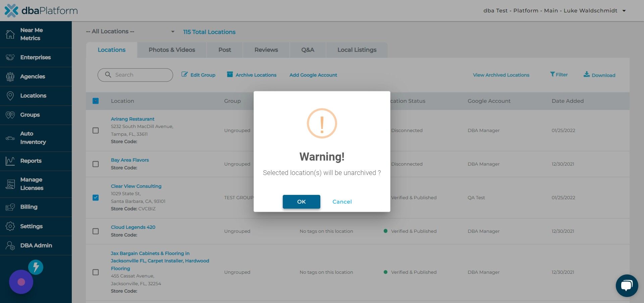Screen dimensions: 644x303
Task: Open Billing via its sidebar icon
Action: [10, 207]
